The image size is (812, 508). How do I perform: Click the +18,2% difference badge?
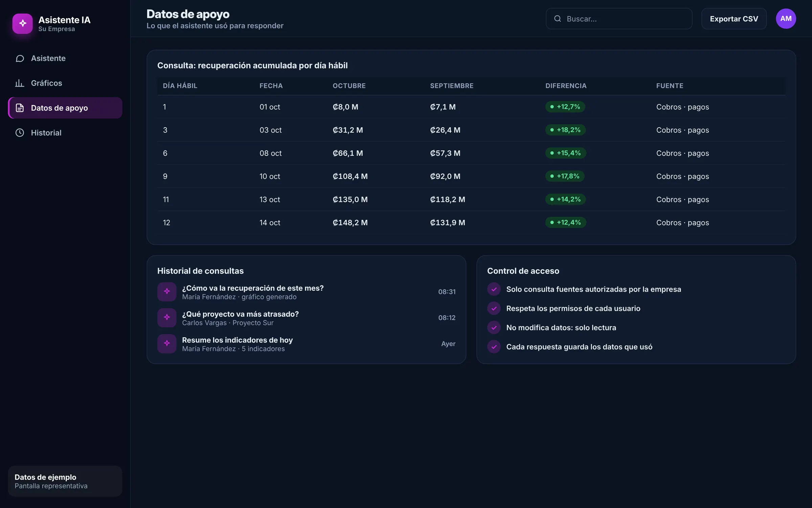565,130
